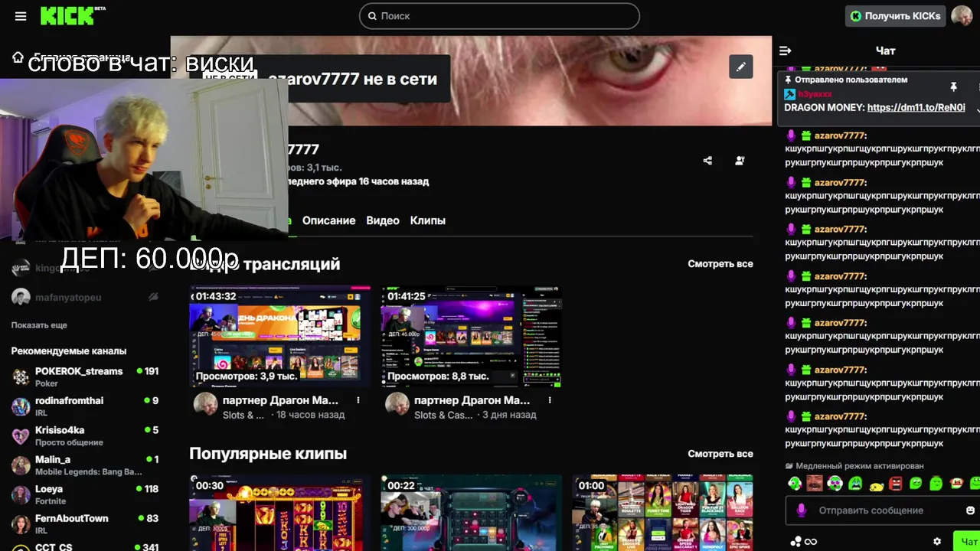The width and height of the screenshot is (980, 551).
Task: Click the share channel icon
Action: pyautogui.click(x=707, y=161)
